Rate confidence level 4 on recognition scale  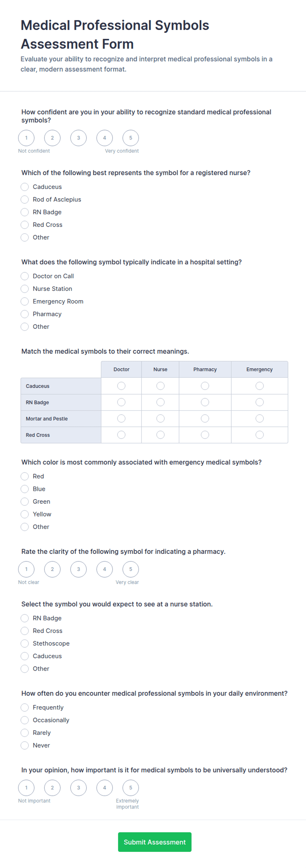coord(105,138)
